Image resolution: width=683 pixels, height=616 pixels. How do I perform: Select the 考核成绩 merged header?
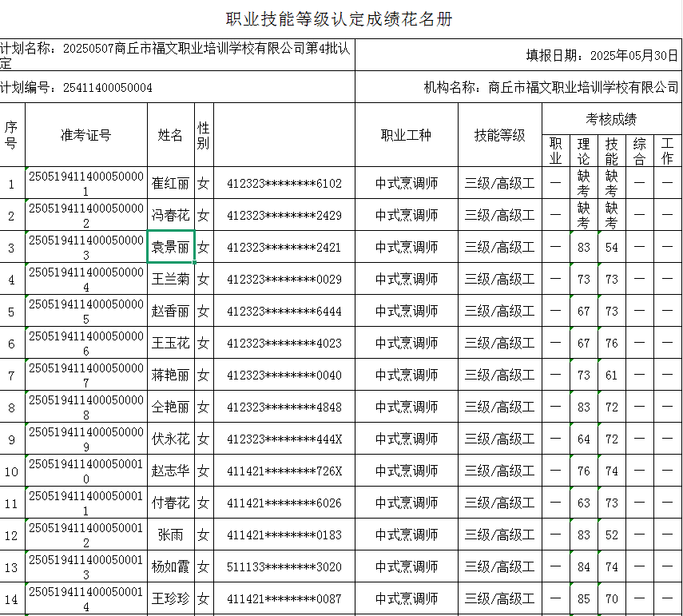coord(612,119)
